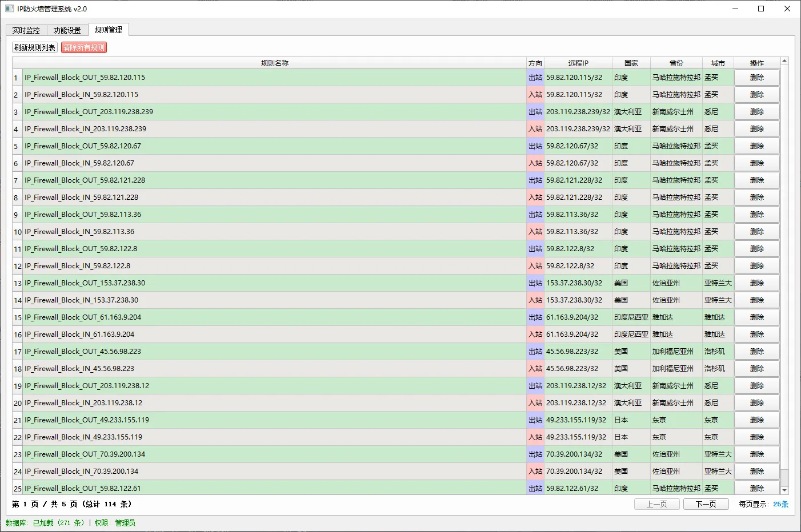Click the 下一页 pagination button
Screen dimensions: 801x532
coord(706,504)
